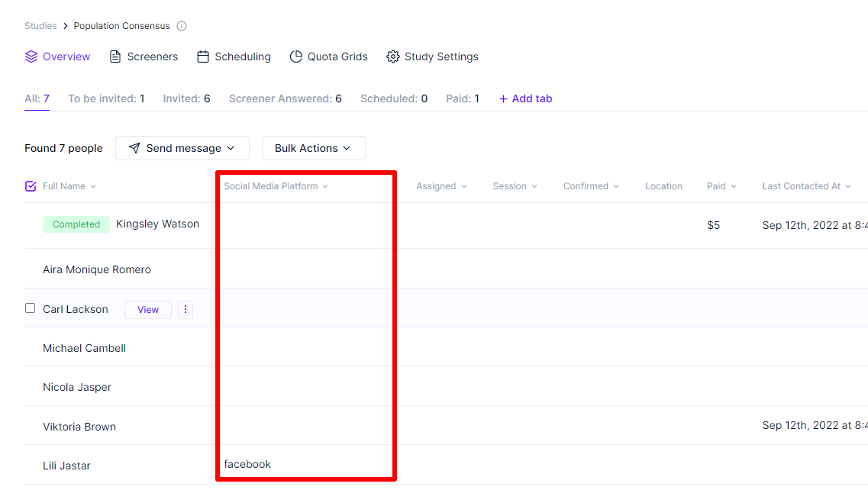
Task: Switch to the Quota Grids tab
Action: coord(329,56)
